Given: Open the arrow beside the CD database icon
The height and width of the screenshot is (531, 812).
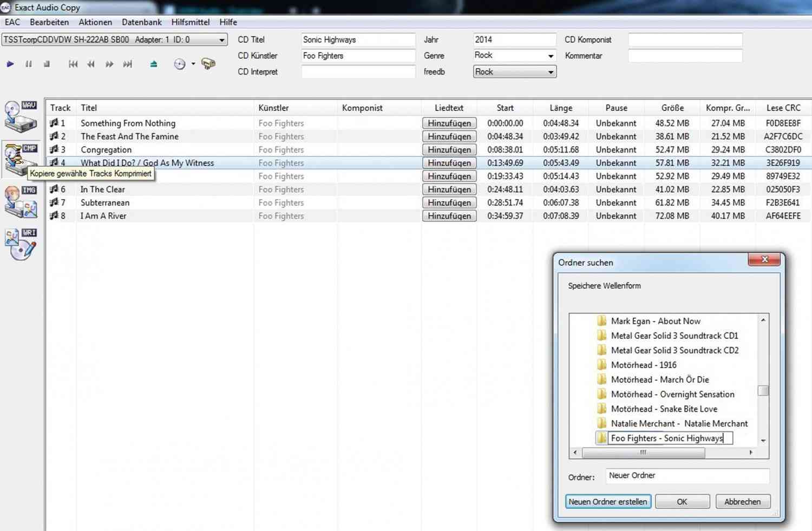Looking at the screenshot, I should (x=193, y=64).
